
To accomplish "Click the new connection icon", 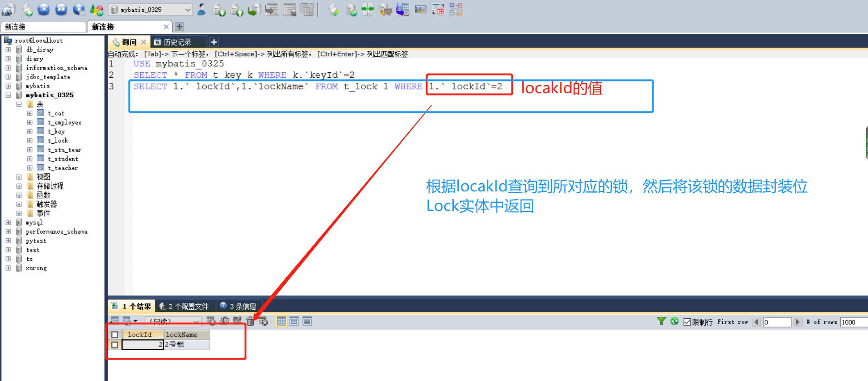I will [9, 10].
